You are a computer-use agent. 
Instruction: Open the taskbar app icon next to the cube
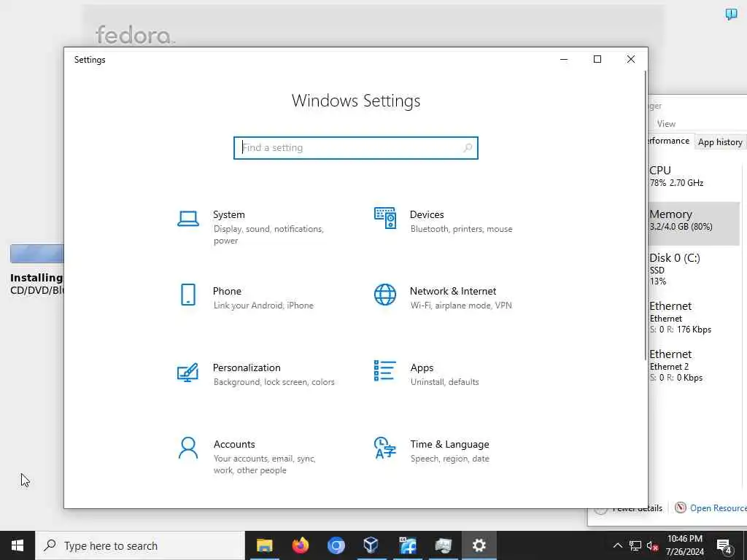click(407, 545)
